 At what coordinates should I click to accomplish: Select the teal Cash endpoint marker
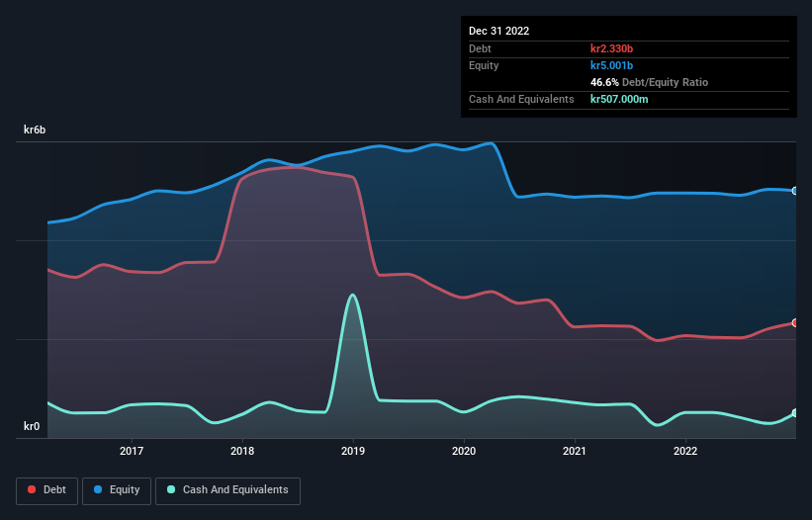pyautogui.click(x=795, y=413)
